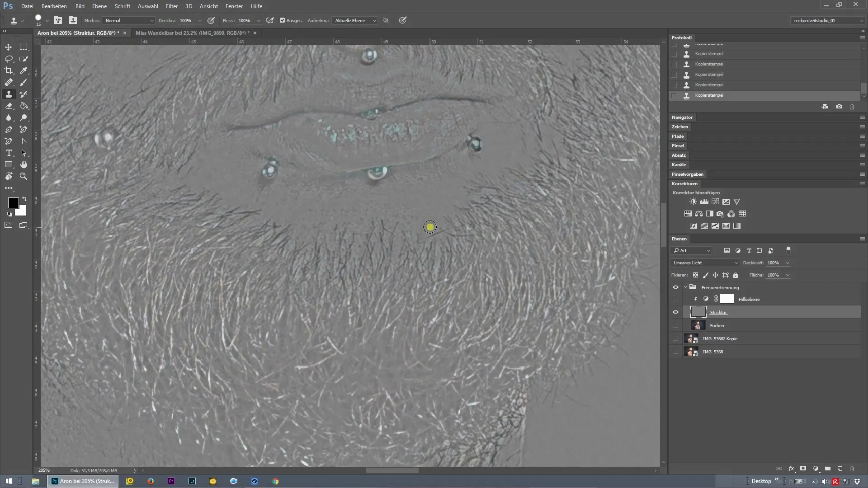Show the IMG_53682 Kopie layer
Screen dimensions: 868x488
pyautogui.click(x=675, y=338)
